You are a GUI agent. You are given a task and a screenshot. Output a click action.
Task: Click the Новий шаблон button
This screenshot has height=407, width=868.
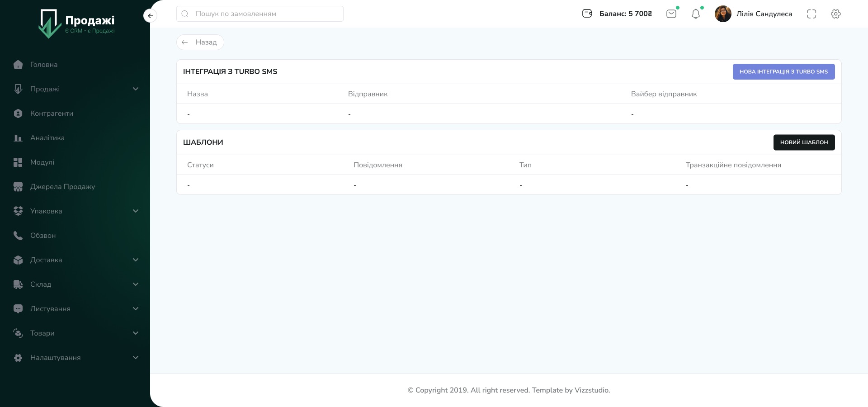pos(804,142)
